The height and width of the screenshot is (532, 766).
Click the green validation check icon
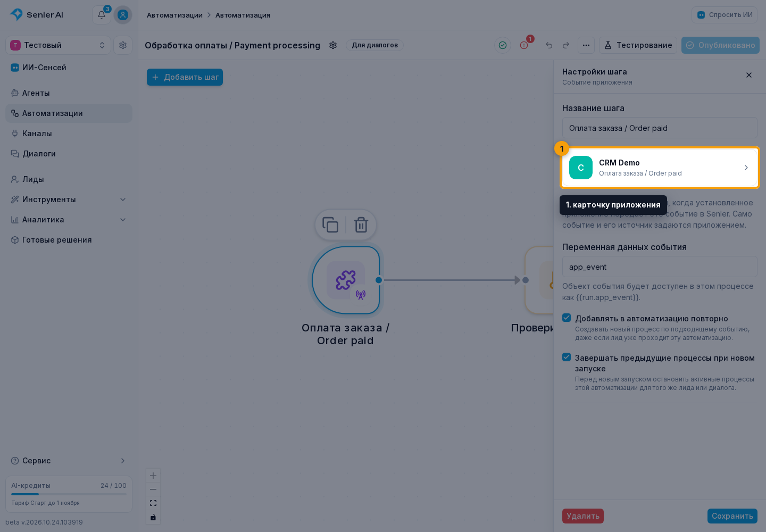(x=503, y=45)
